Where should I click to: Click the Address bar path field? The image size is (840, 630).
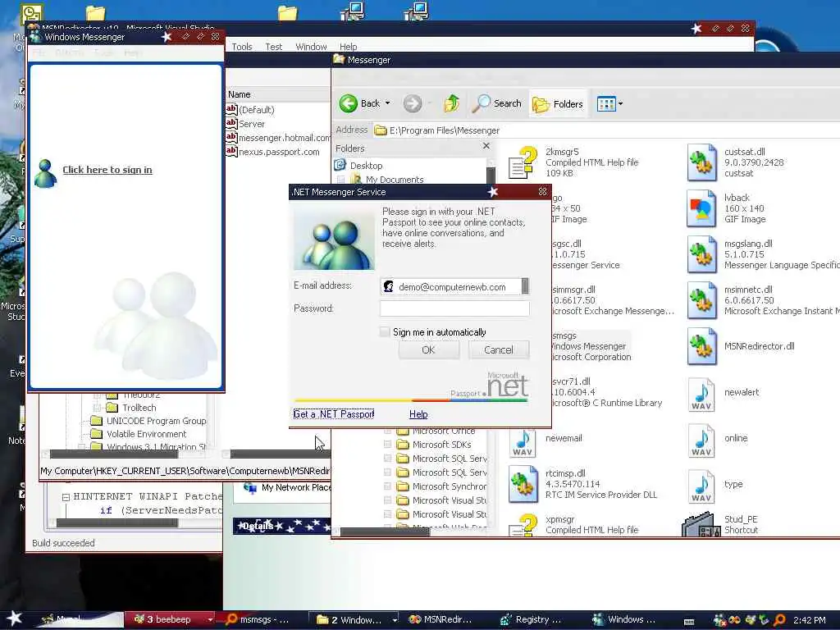click(605, 130)
